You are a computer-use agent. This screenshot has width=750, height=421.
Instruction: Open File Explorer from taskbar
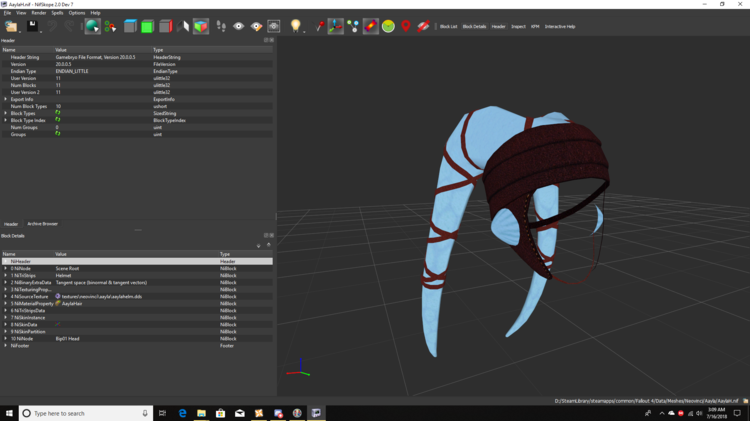pos(201,413)
